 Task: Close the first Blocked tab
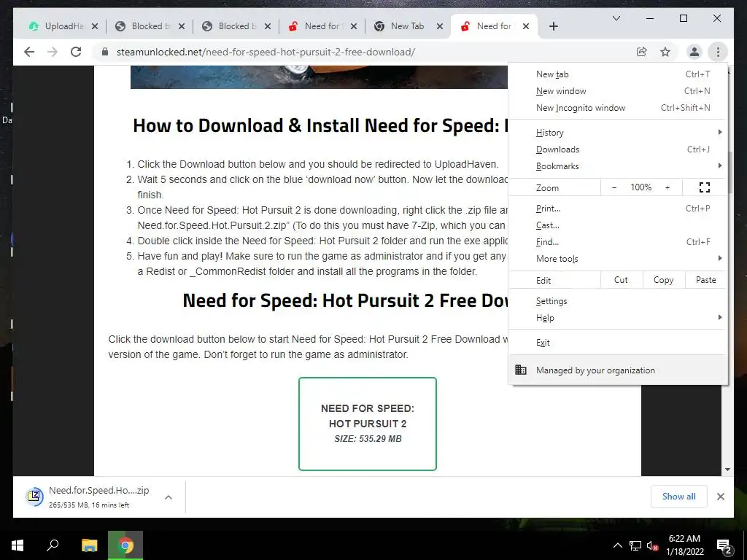click(x=182, y=26)
